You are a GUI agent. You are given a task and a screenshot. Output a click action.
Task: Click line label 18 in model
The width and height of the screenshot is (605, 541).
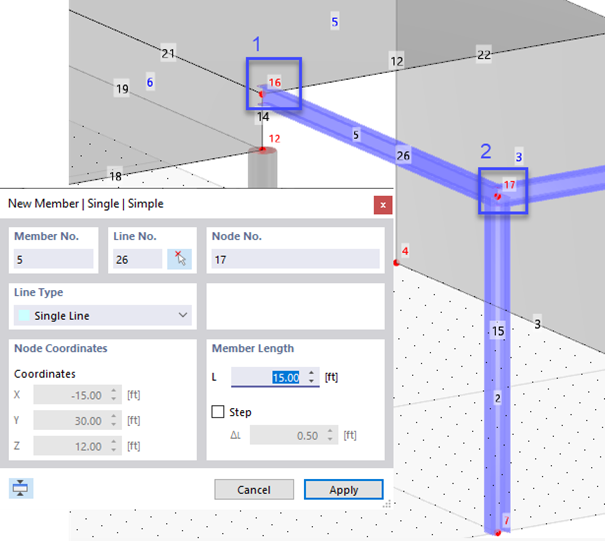[x=115, y=176]
